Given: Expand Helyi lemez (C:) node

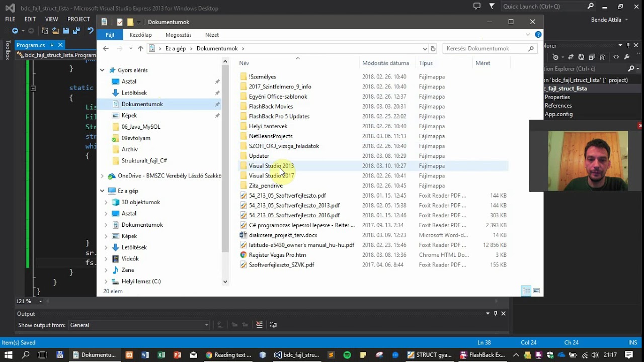Looking at the screenshot, I should point(106,282).
